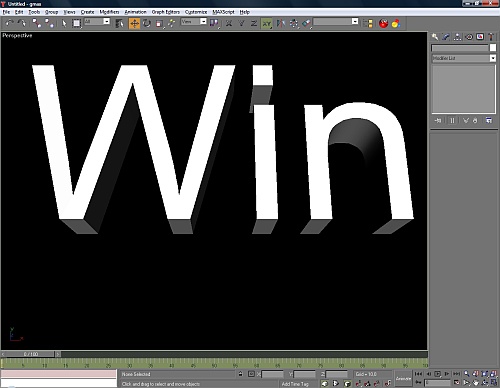This screenshot has height=388, width=500.
Task: Click the object name field in command panel
Action: pyautogui.click(x=460, y=48)
